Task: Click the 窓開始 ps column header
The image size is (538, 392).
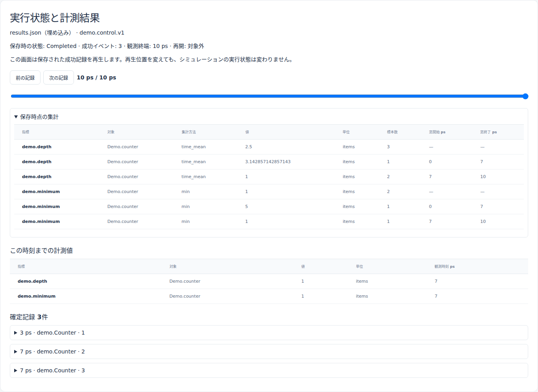Action: 437,132
